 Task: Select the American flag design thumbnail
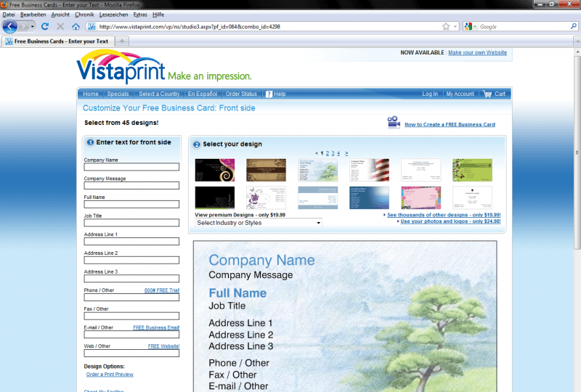369,170
